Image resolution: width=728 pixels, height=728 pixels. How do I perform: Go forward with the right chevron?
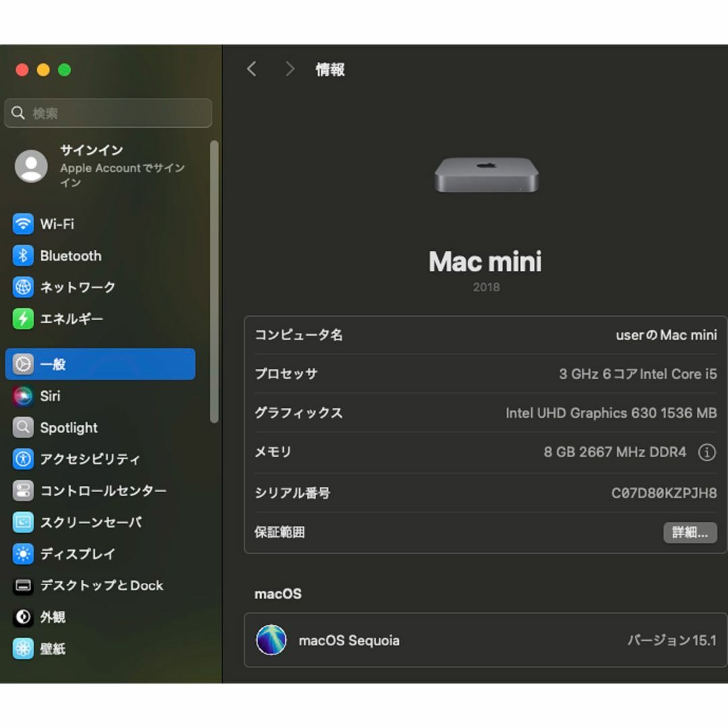point(290,69)
